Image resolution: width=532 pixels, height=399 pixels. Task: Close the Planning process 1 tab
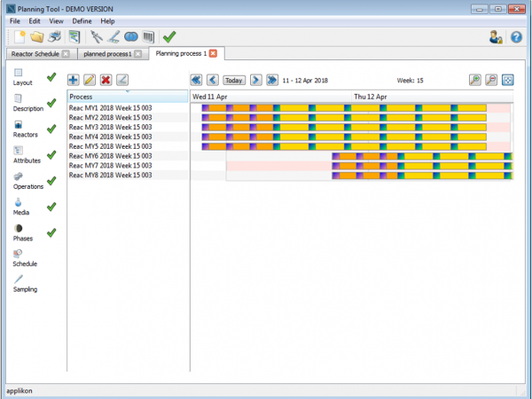(x=213, y=53)
